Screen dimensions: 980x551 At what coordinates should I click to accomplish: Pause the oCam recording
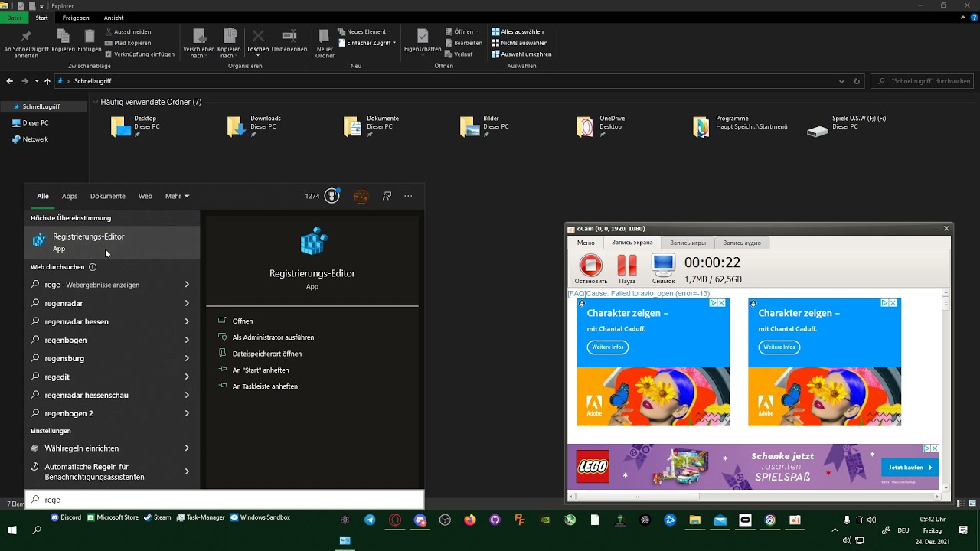coord(627,269)
